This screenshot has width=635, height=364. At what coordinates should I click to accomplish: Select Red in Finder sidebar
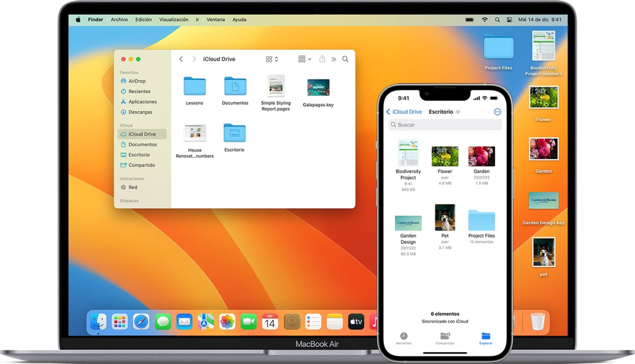142,187
